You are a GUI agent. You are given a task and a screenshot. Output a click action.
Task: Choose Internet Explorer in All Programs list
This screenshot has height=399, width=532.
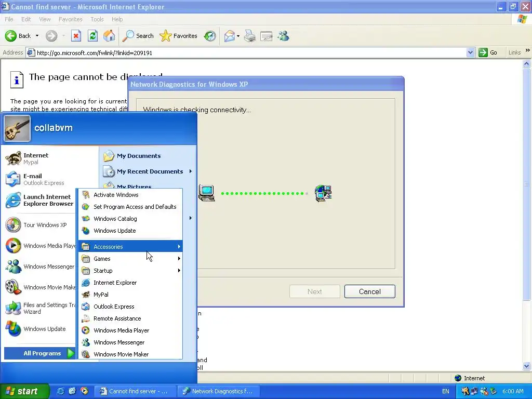coord(130,283)
